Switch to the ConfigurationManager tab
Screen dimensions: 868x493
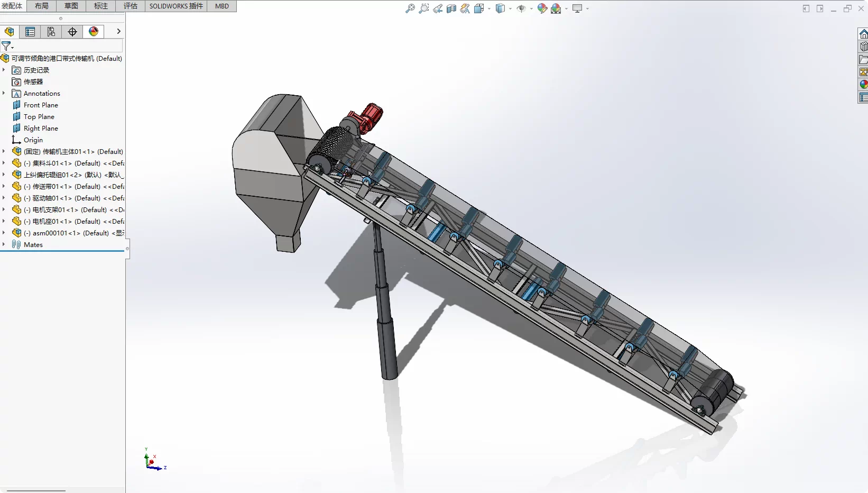tap(51, 32)
